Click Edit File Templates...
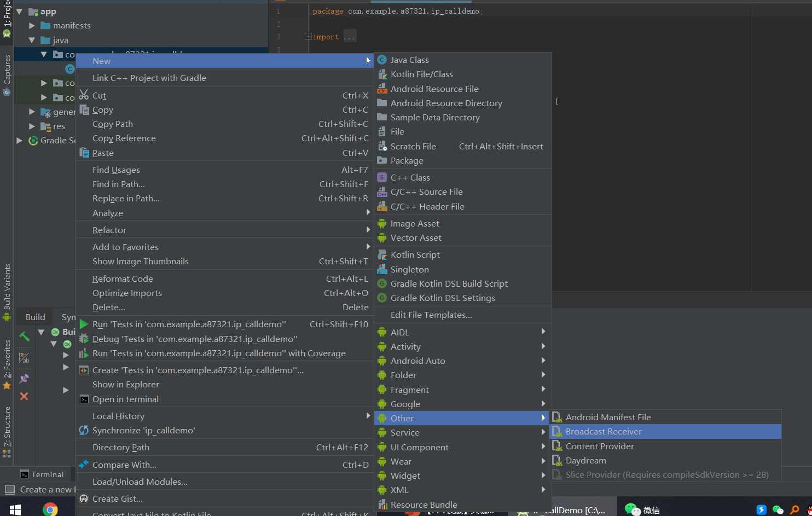 coord(431,315)
